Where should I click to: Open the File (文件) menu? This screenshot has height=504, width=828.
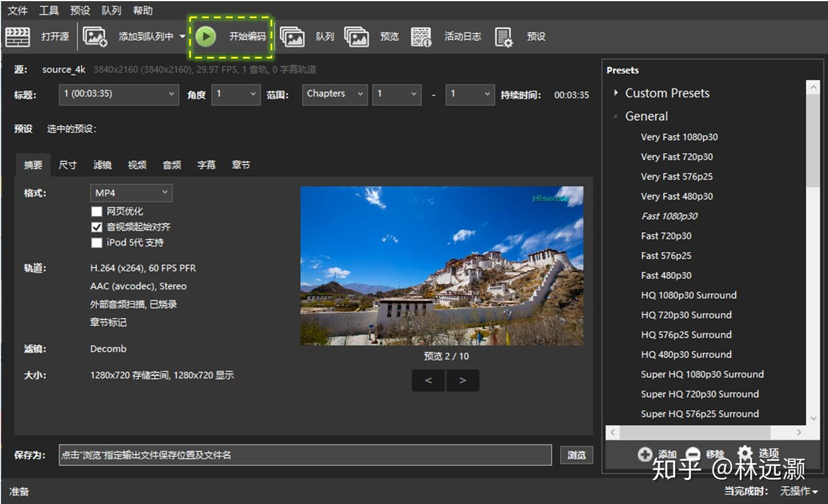[x=17, y=10]
